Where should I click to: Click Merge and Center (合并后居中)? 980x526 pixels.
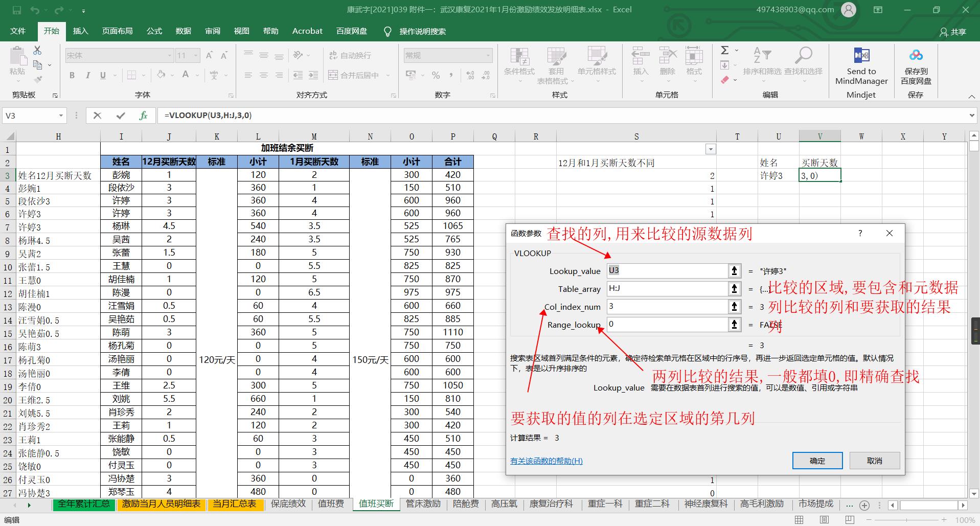[354, 75]
